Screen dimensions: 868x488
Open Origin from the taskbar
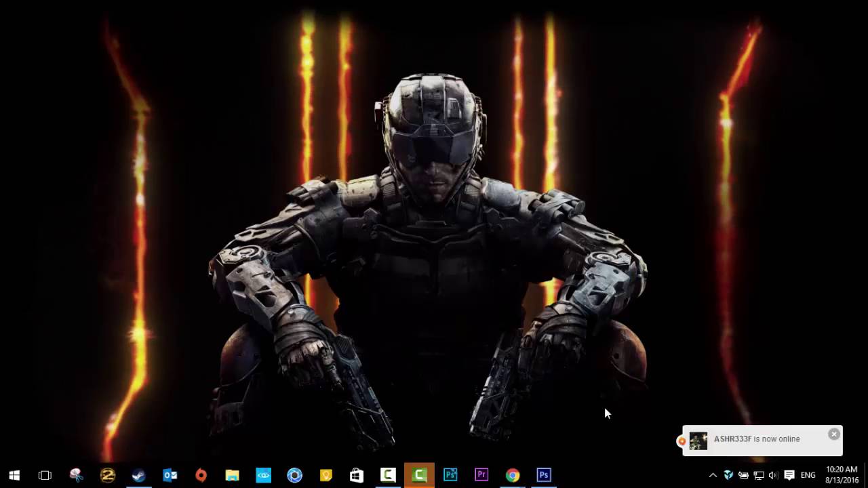click(x=201, y=475)
